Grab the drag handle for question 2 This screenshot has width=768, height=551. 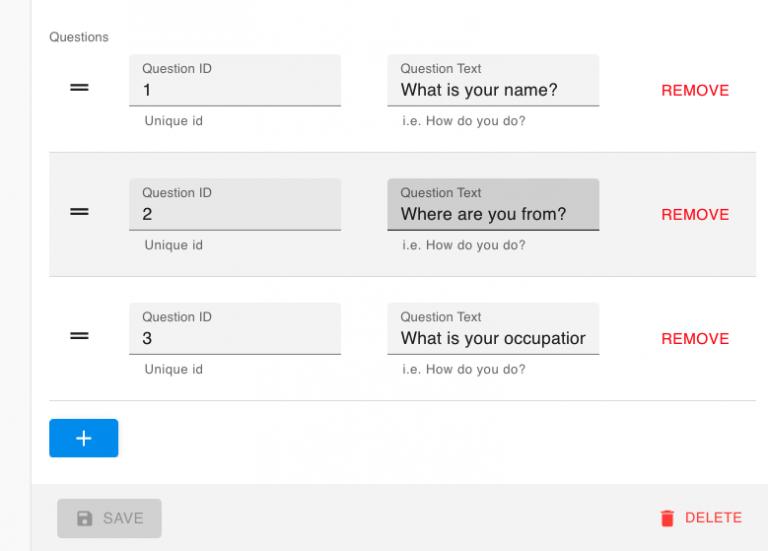[x=79, y=212]
